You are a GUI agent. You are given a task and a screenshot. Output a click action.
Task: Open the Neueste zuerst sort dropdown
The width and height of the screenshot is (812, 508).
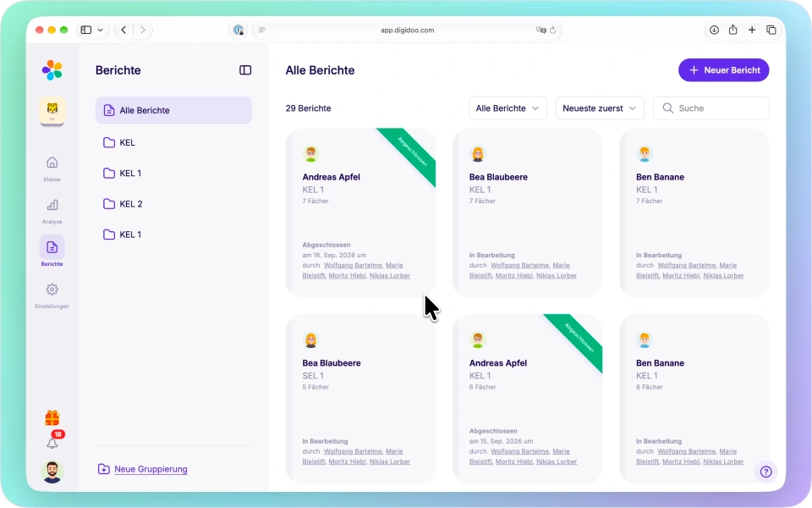click(600, 108)
